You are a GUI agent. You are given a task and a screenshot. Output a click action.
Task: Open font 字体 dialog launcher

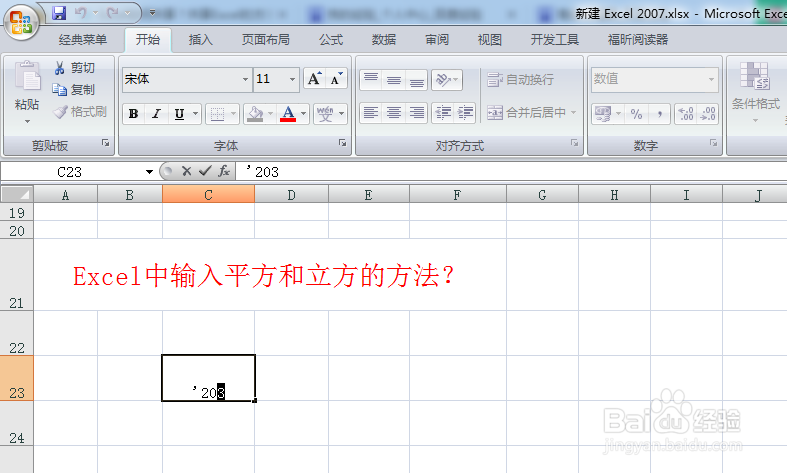343,143
